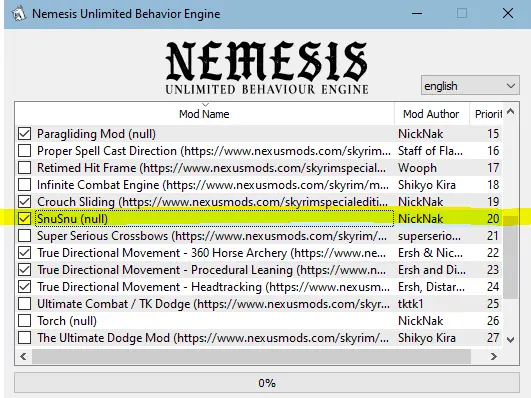Uncheck the SnuSnu mod checkbox

[x=24, y=218]
